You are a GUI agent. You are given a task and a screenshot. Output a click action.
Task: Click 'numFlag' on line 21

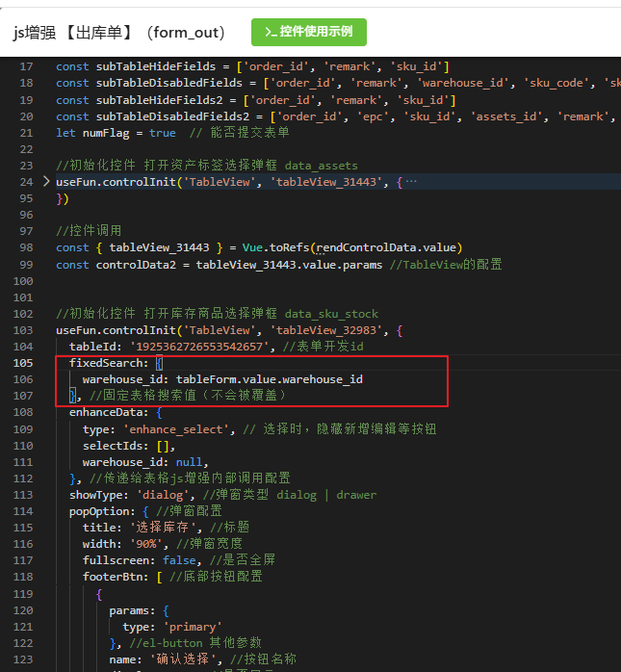tap(106, 133)
